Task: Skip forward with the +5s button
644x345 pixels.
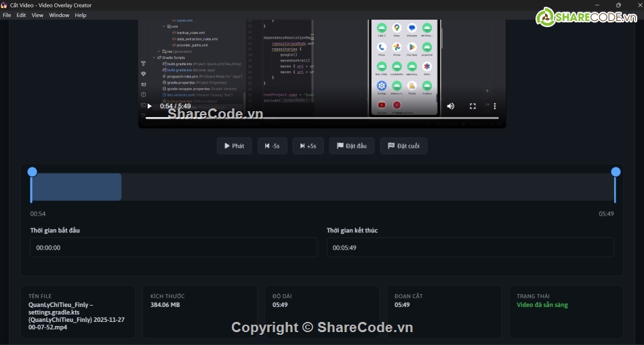Action: click(x=308, y=146)
